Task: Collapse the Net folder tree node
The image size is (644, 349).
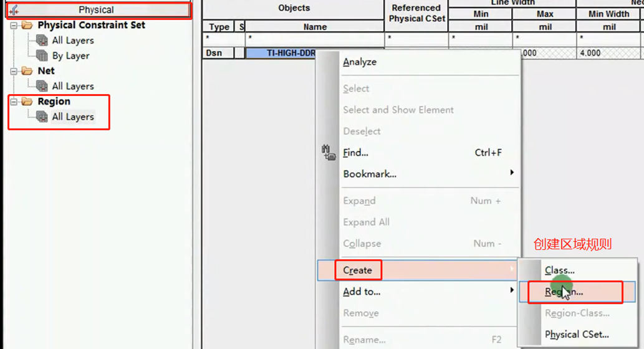Action: click(x=14, y=71)
